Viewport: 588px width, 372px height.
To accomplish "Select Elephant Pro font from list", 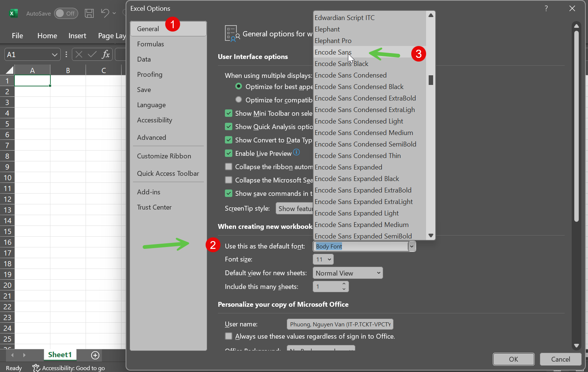I will 370,41.
